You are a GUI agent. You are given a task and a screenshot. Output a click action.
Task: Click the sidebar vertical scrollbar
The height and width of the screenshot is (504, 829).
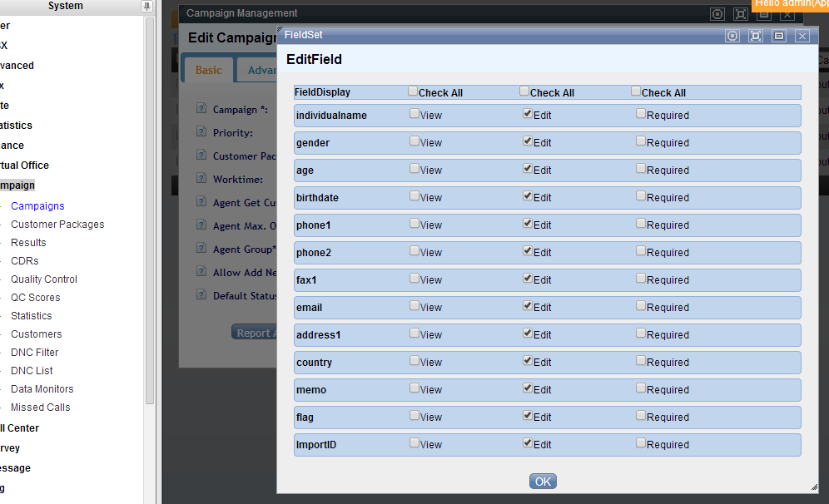coord(150,208)
